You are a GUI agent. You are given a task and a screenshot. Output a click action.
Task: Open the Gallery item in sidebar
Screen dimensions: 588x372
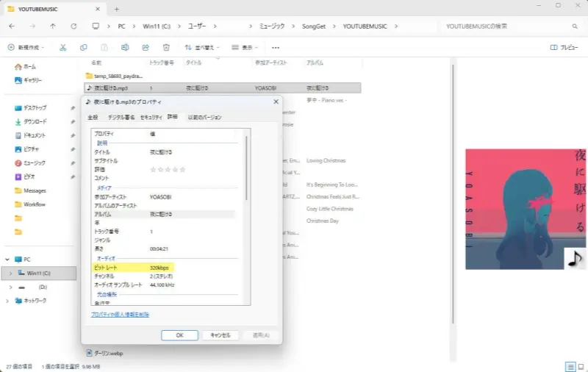pos(32,79)
